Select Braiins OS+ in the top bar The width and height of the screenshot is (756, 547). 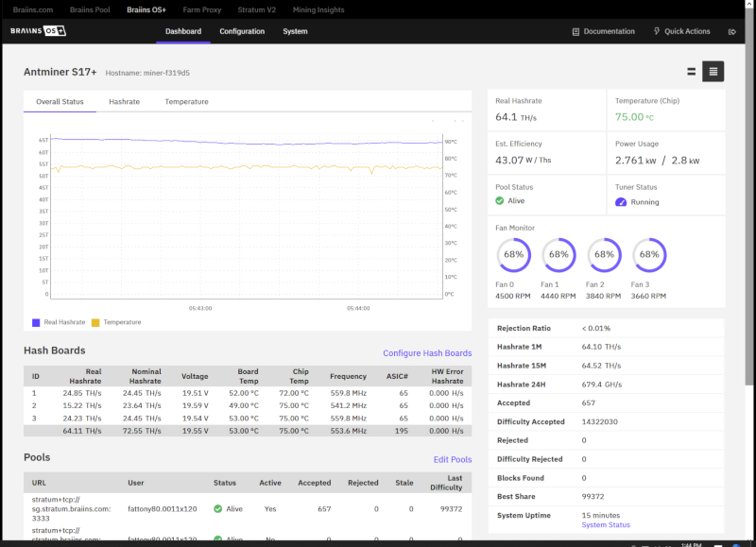pyautogui.click(x=146, y=9)
